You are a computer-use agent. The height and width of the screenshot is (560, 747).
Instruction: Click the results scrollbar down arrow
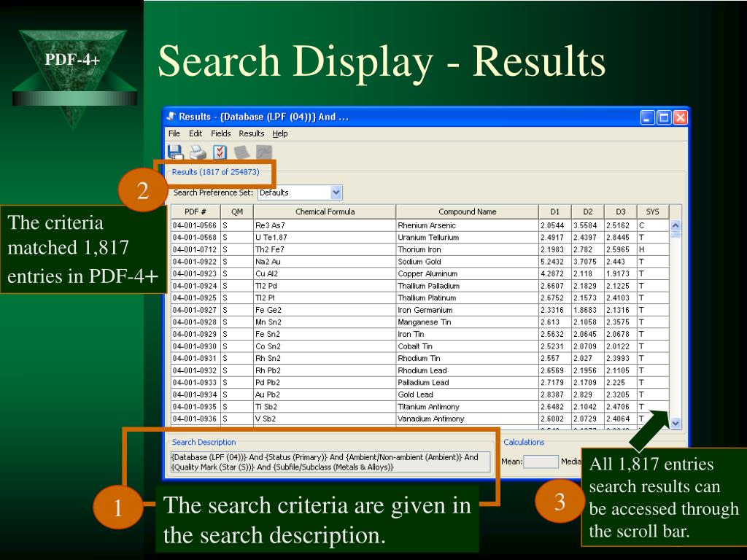pos(676,423)
